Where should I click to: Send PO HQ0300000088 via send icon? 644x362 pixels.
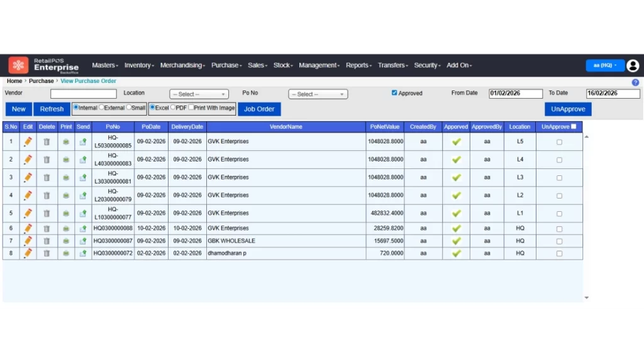click(83, 229)
